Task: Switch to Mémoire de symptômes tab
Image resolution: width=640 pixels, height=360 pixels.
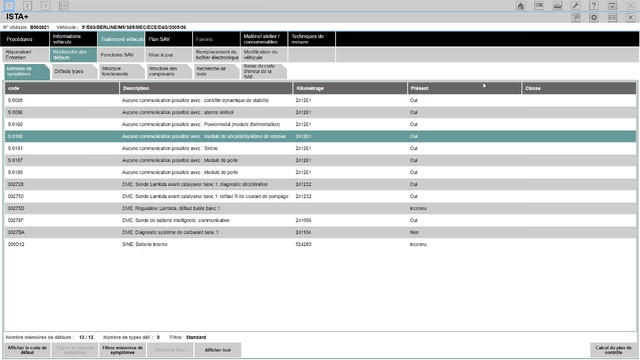Action: pos(27,71)
